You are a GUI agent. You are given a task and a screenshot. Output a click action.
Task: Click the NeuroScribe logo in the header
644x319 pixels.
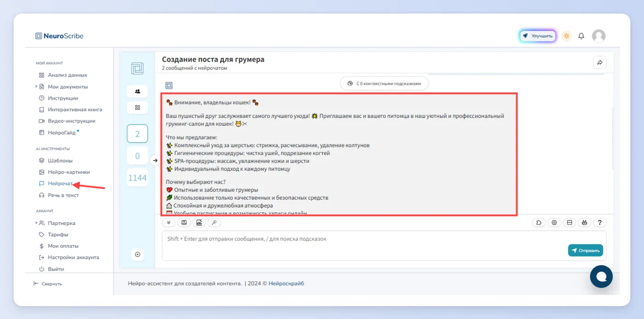(59, 36)
